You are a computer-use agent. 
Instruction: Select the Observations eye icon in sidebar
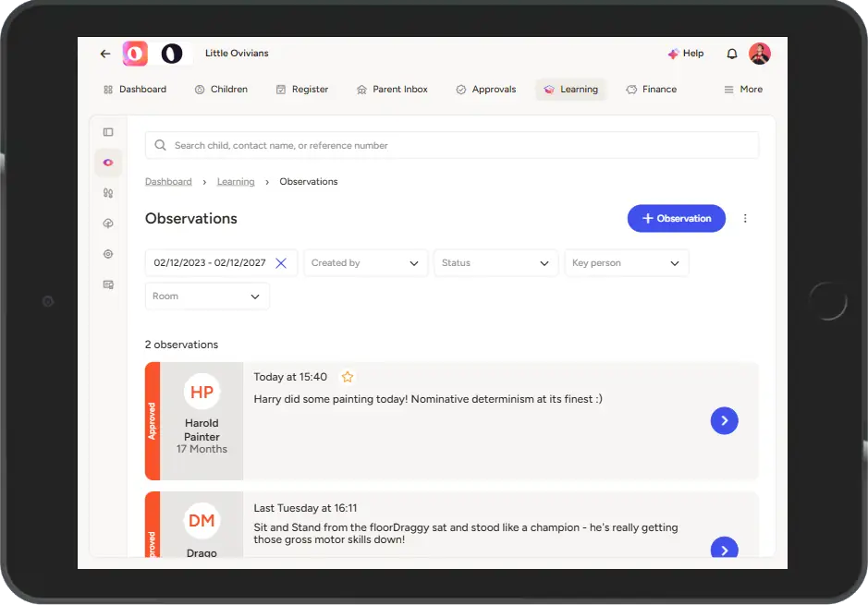108,163
